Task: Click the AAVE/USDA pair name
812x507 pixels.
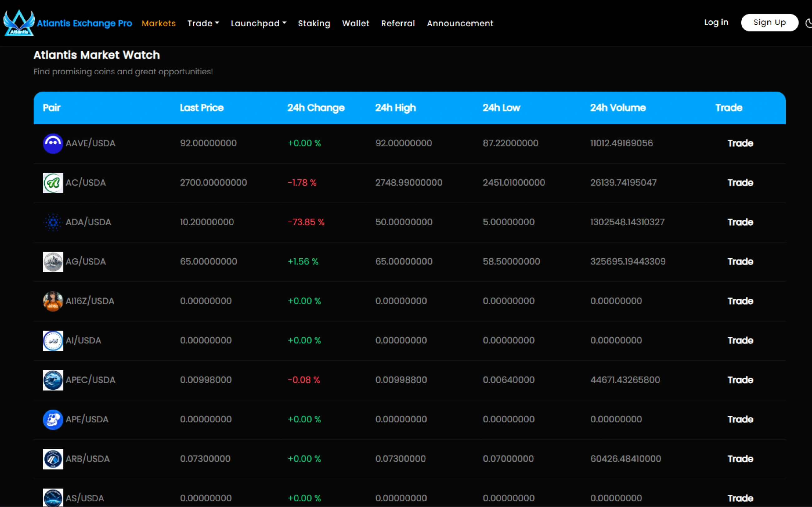Action: pyautogui.click(x=91, y=143)
